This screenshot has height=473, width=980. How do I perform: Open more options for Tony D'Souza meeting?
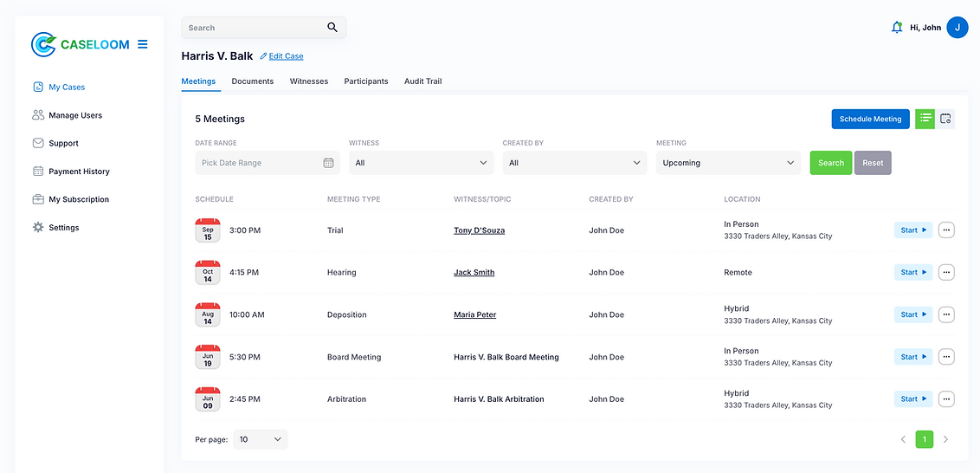[946, 230]
